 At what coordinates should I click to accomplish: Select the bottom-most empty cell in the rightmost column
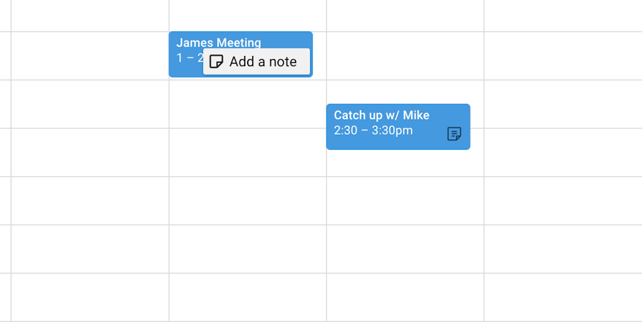coord(563,297)
